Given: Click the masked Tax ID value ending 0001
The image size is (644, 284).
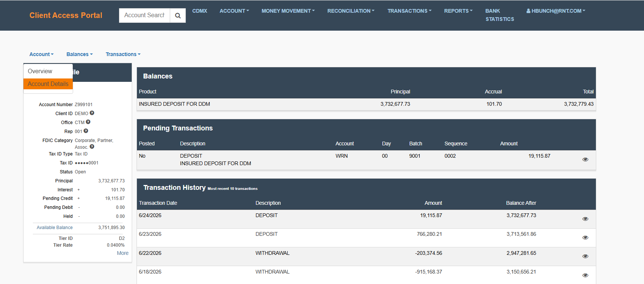Looking at the screenshot, I should (87, 163).
